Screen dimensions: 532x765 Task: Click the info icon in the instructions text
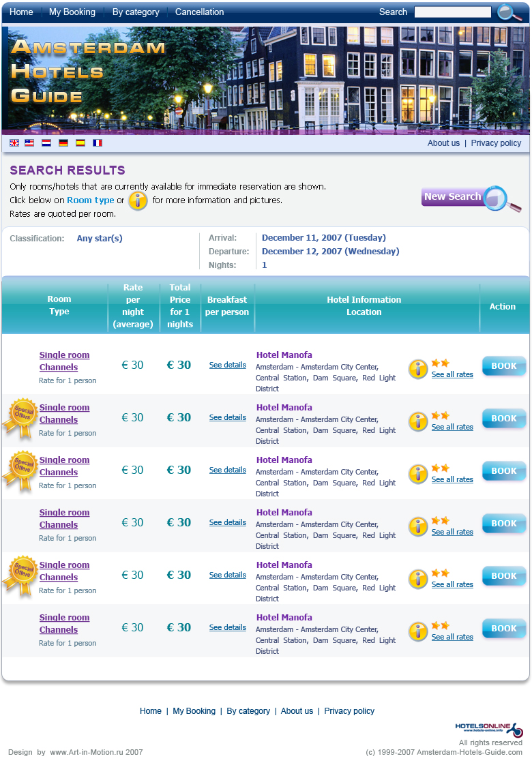[138, 200]
